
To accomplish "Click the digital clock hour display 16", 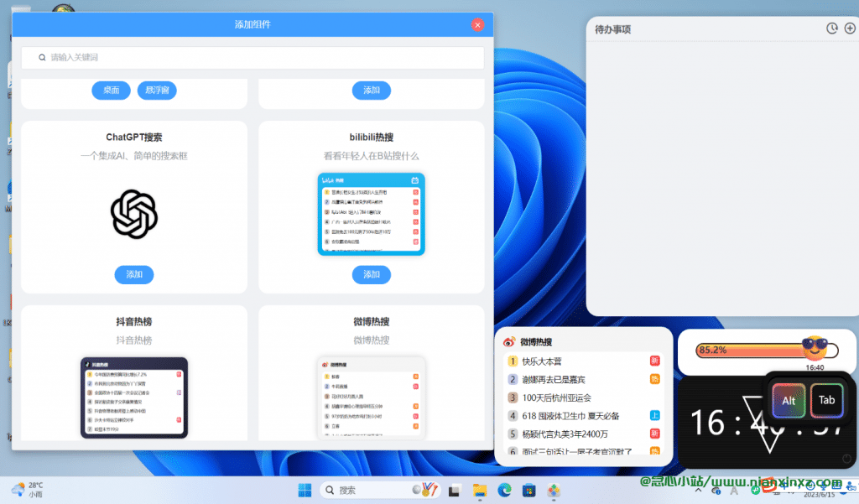I will pos(708,423).
